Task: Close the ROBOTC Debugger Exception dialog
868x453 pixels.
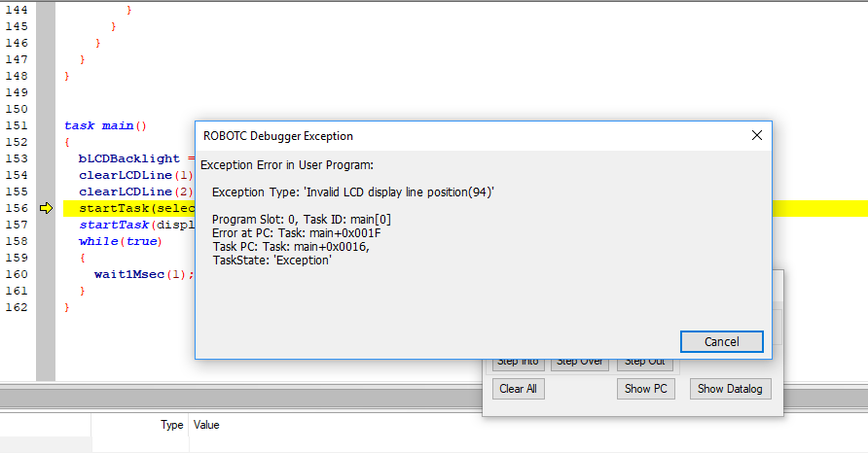Action: click(x=757, y=135)
